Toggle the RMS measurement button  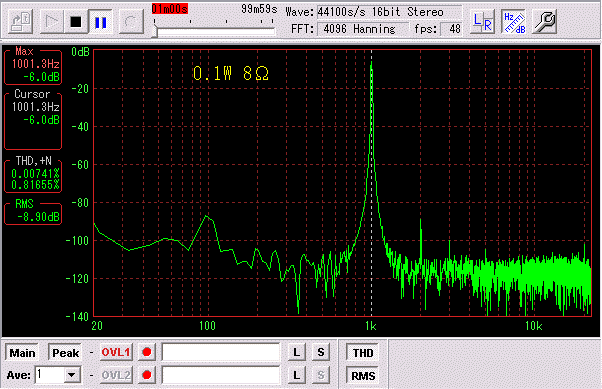click(363, 376)
